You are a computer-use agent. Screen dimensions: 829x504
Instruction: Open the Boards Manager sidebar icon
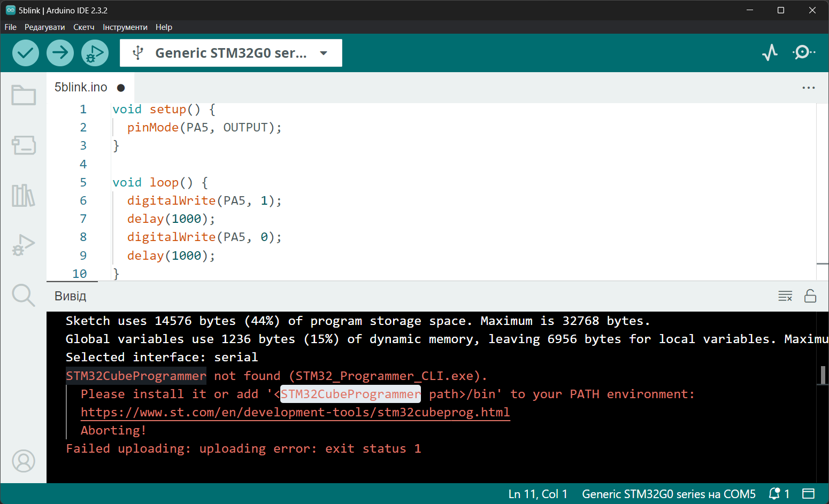24,145
